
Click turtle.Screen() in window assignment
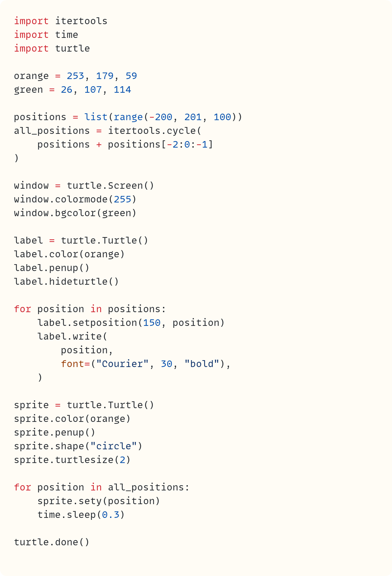pyautogui.click(x=110, y=185)
